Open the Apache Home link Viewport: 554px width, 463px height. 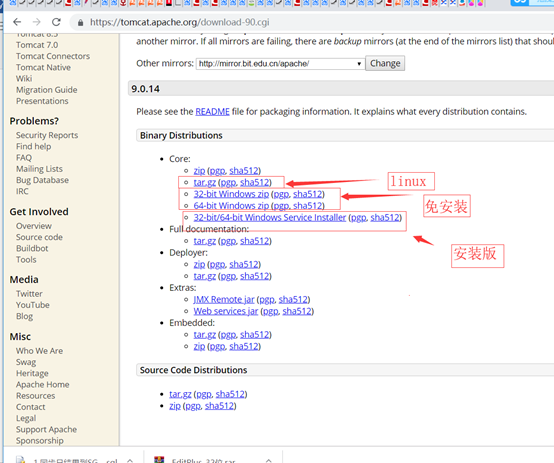[42, 385]
